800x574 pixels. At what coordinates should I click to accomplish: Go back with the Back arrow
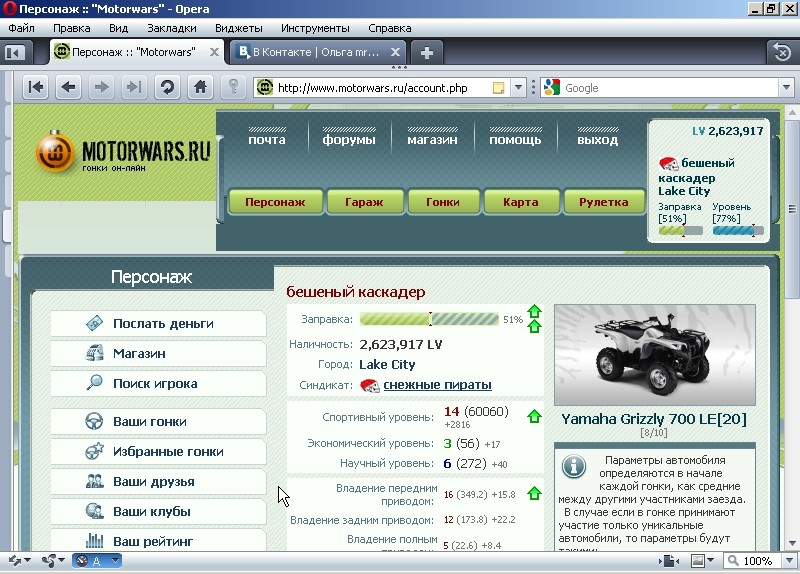[x=68, y=87]
